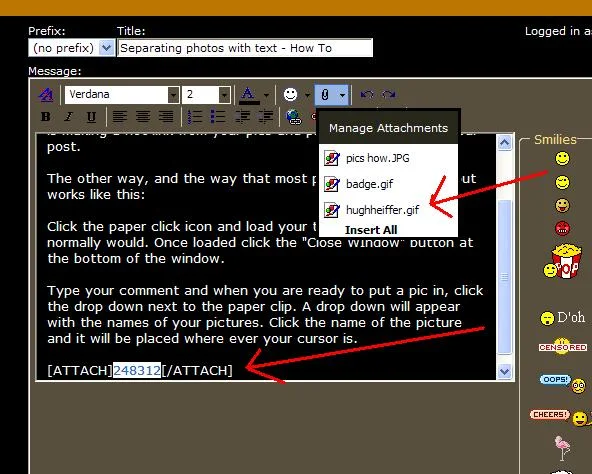
Task: Redo the last edit
Action: tap(388, 94)
